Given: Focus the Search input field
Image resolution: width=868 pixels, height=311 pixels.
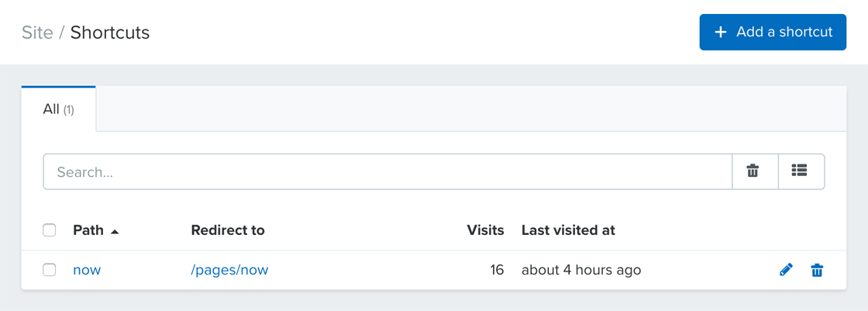Looking at the screenshot, I should pos(387,172).
